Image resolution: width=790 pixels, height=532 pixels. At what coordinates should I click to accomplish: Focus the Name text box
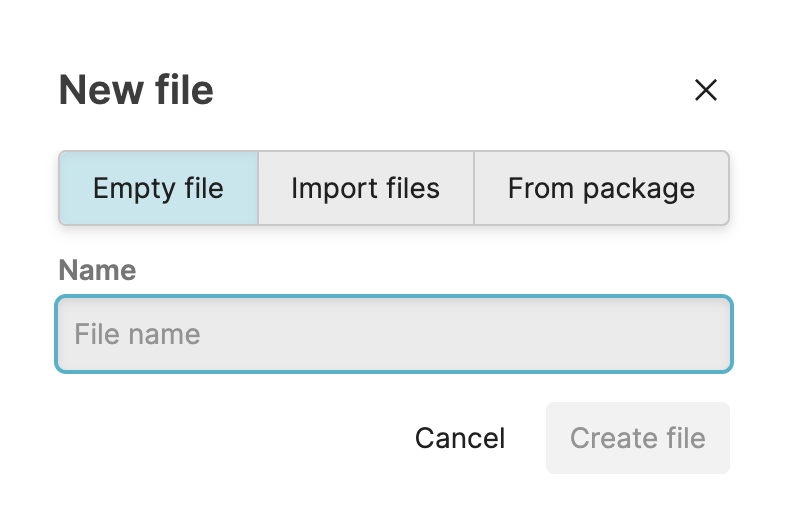[394, 334]
